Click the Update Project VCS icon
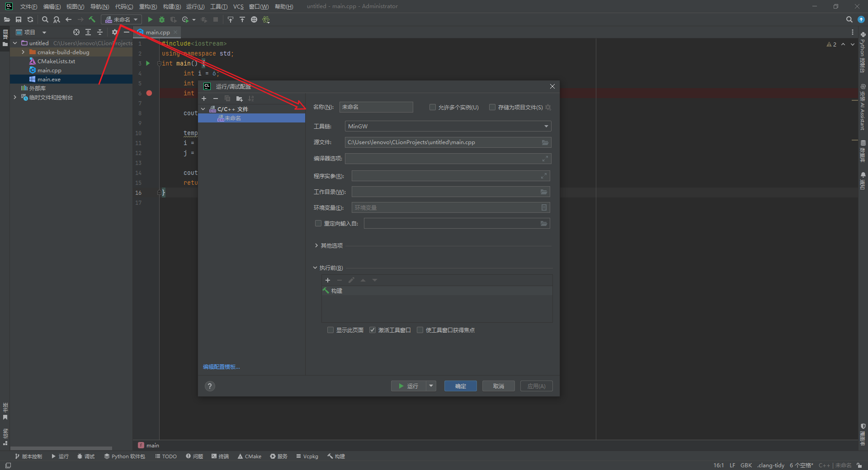The width and height of the screenshot is (868, 470). click(231, 19)
